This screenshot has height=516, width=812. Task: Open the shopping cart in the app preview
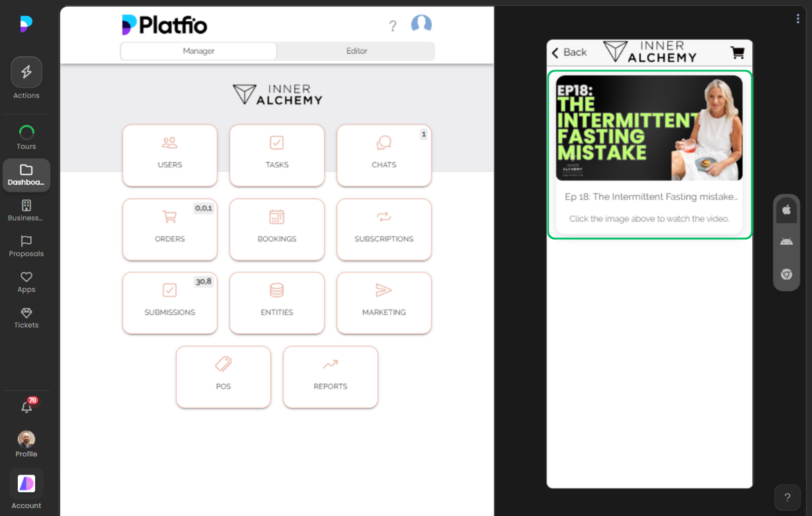point(737,52)
